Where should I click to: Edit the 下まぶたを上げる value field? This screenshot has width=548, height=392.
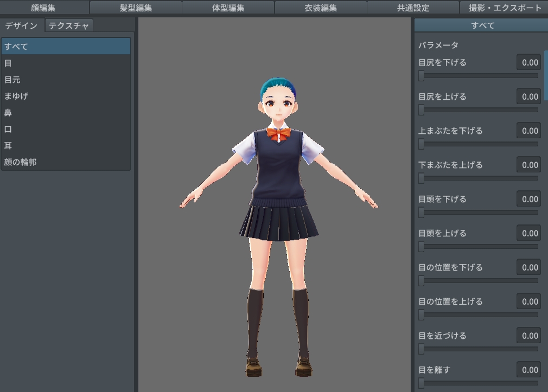coord(529,165)
